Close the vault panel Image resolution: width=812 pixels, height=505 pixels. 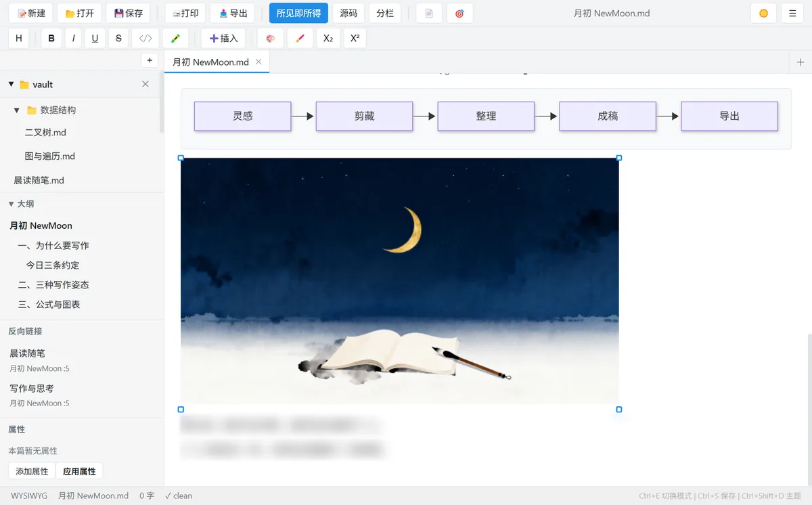(x=145, y=84)
